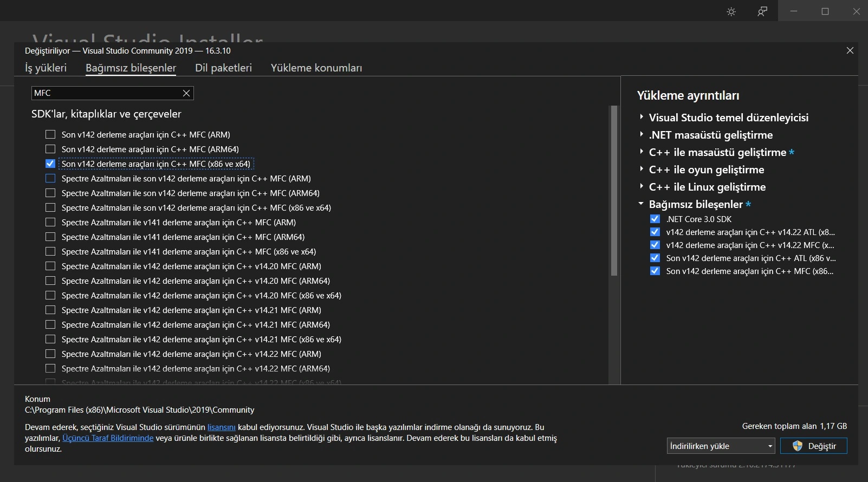Expand .NET masaüstü geliştirme details

(x=642, y=134)
